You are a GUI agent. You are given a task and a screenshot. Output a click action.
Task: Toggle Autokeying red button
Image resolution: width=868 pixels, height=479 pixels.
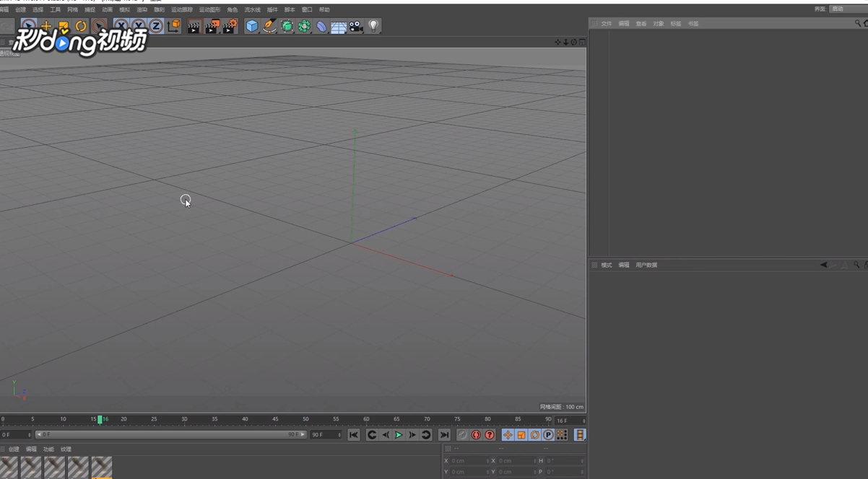[x=476, y=435]
